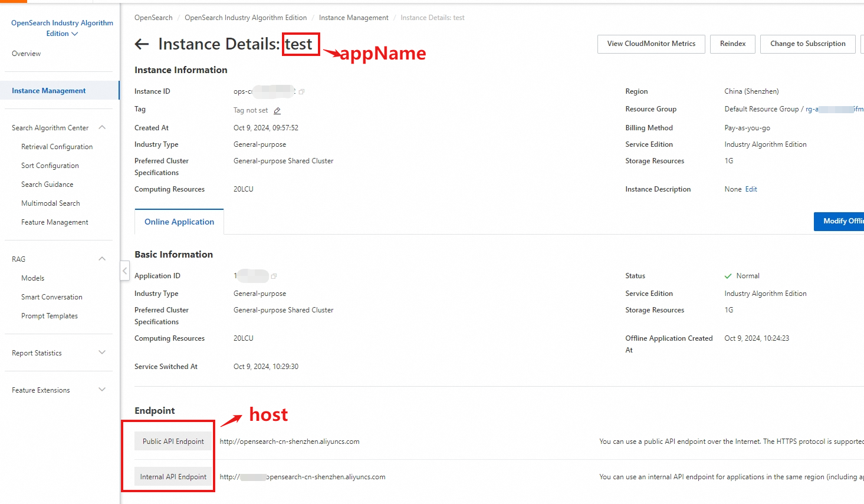Open Prompt Templates

pyautogui.click(x=50, y=316)
